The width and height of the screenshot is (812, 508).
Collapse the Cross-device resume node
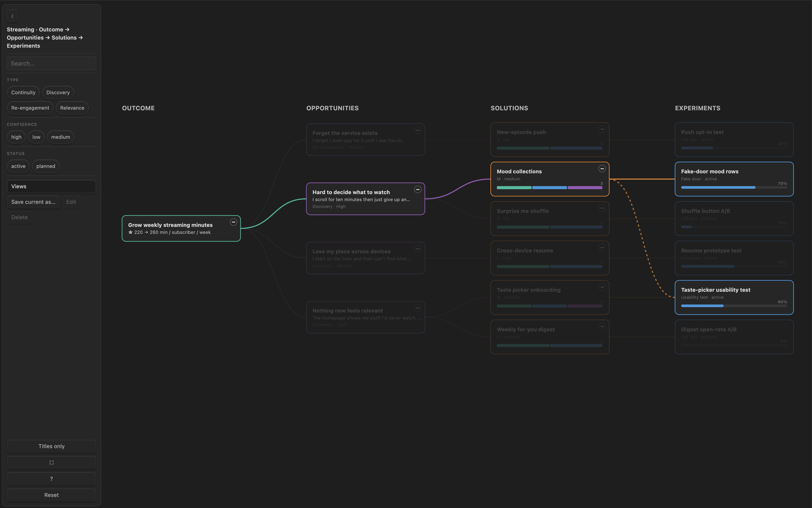(x=602, y=248)
